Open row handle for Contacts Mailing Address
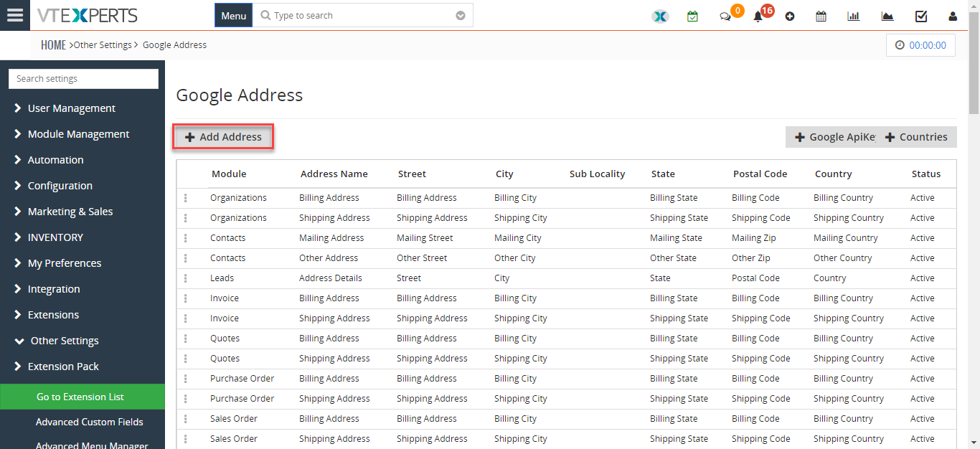 (x=186, y=238)
